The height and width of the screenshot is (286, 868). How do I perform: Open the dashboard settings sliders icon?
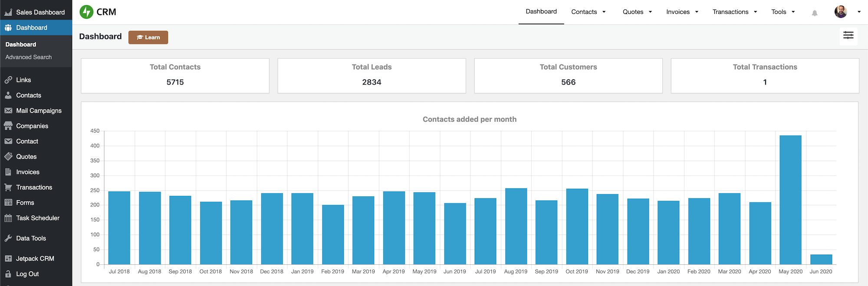click(x=848, y=36)
